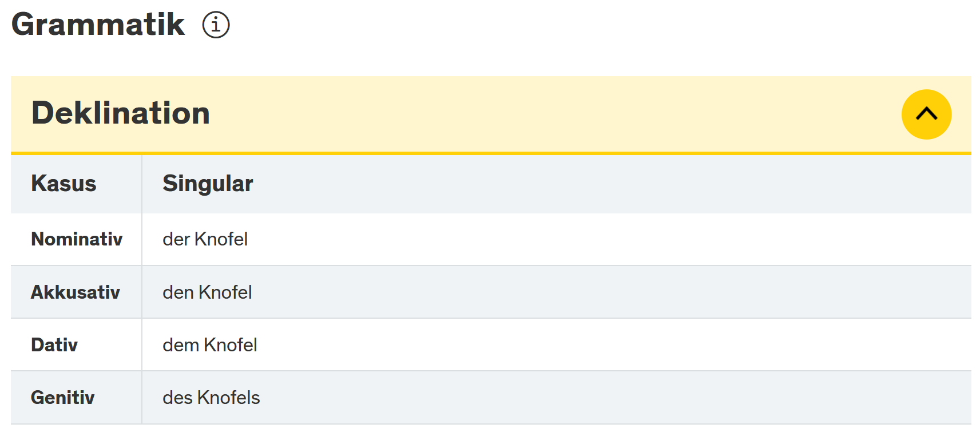Select the text 'dem Knofel'
The image size is (980, 428).
click(x=210, y=345)
